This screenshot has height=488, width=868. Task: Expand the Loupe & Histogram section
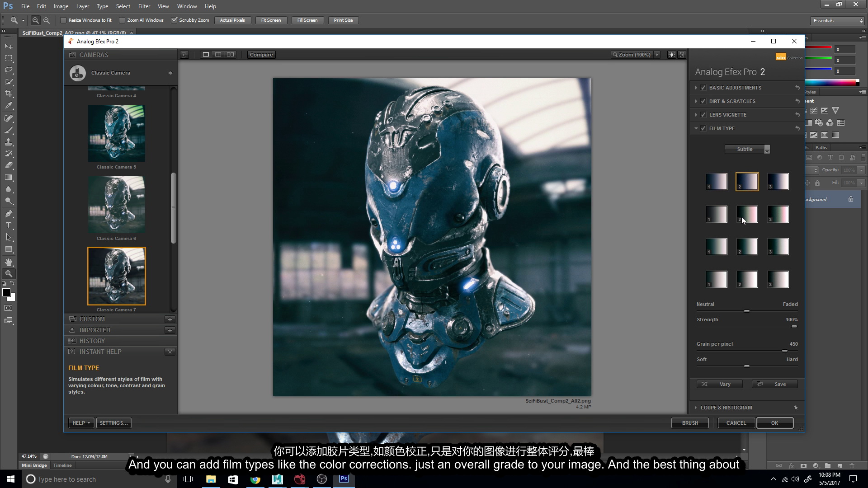click(696, 408)
